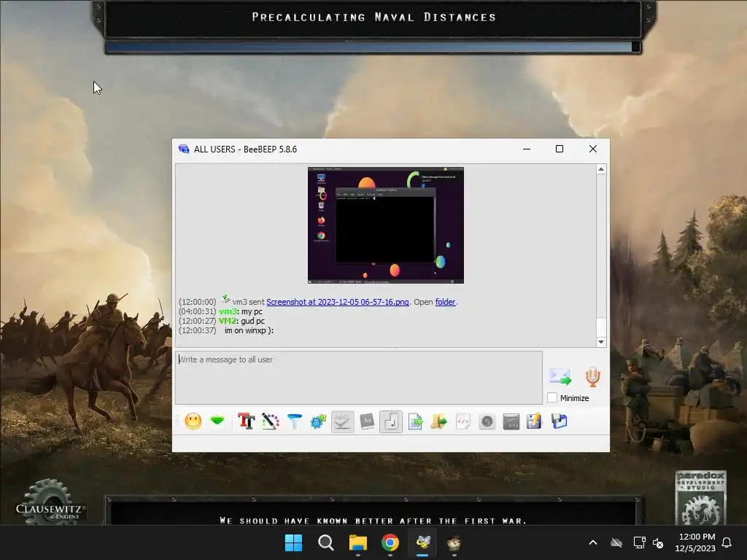Toggle the Enter key send option
The width and height of the screenshot is (747, 560).
click(391, 421)
